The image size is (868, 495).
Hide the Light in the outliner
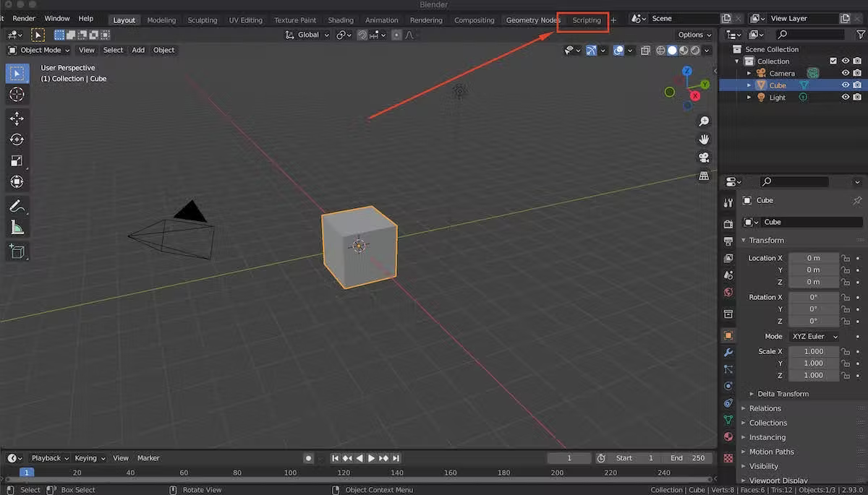(845, 97)
